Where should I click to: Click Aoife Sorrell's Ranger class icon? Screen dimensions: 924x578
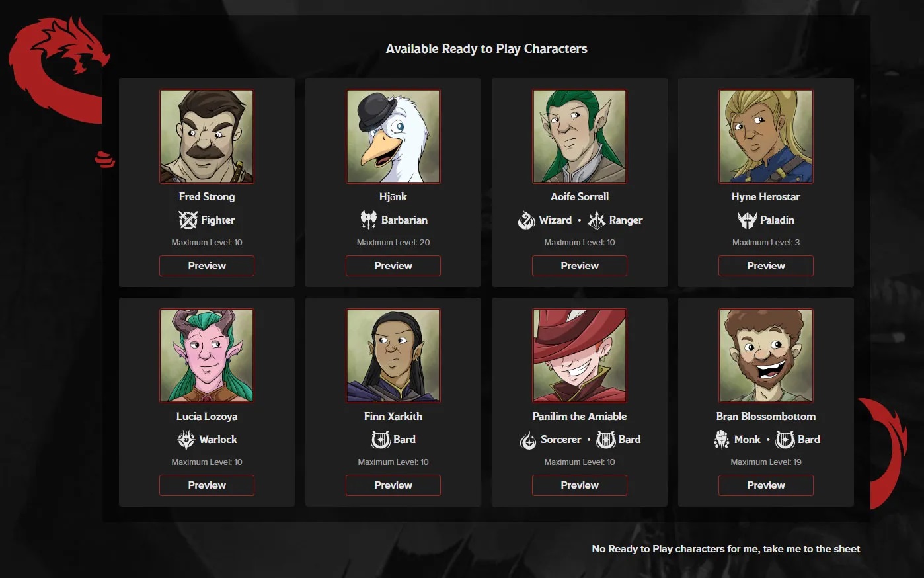point(597,220)
